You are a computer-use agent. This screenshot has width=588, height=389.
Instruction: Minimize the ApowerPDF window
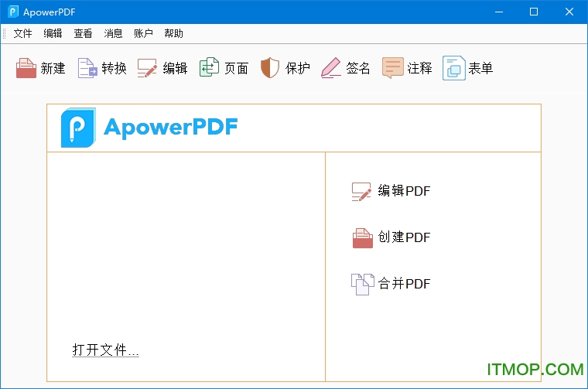pyautogui.click(x=499, y=12)
